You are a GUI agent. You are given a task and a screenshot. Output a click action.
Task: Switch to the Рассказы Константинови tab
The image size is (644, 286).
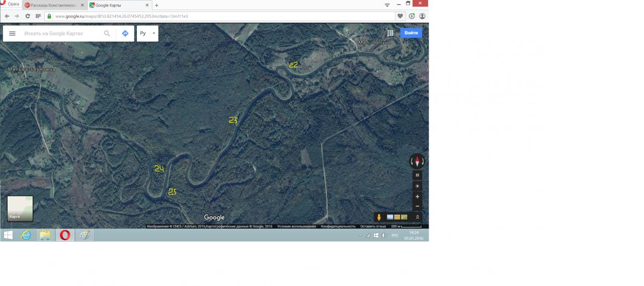52,5
